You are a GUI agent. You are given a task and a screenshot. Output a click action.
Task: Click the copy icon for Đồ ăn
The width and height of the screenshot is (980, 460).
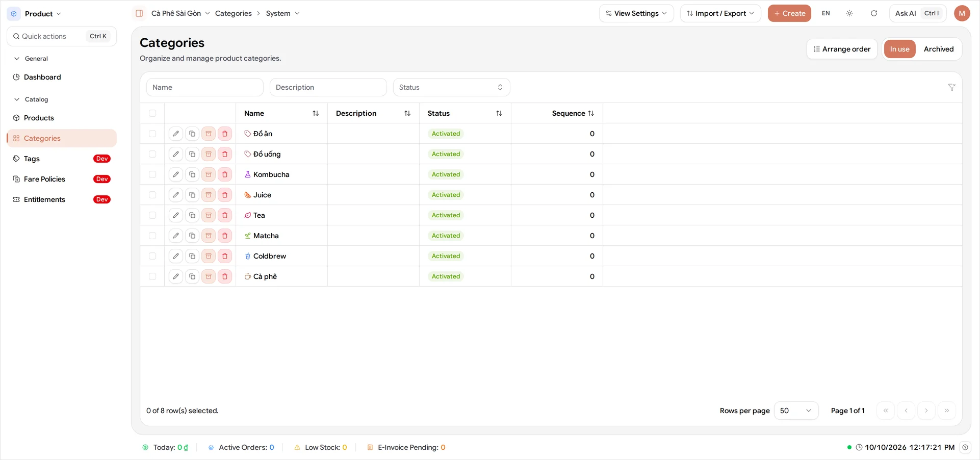[192, 134]
